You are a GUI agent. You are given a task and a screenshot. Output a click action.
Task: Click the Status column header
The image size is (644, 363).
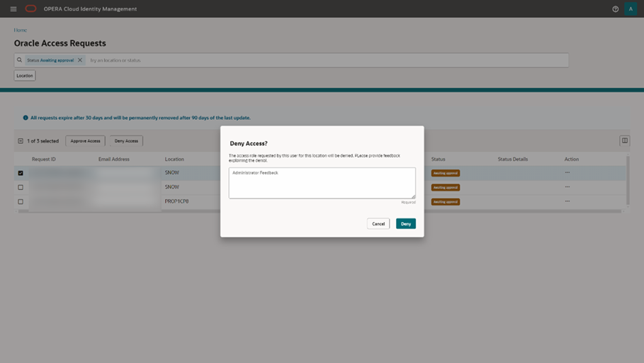click(439, 159)
